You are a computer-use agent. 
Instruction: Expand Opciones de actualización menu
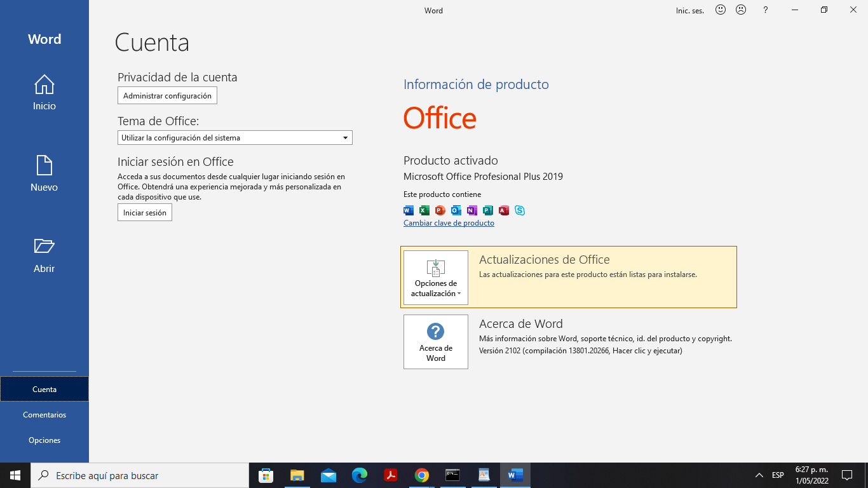(x=436, y=278)
